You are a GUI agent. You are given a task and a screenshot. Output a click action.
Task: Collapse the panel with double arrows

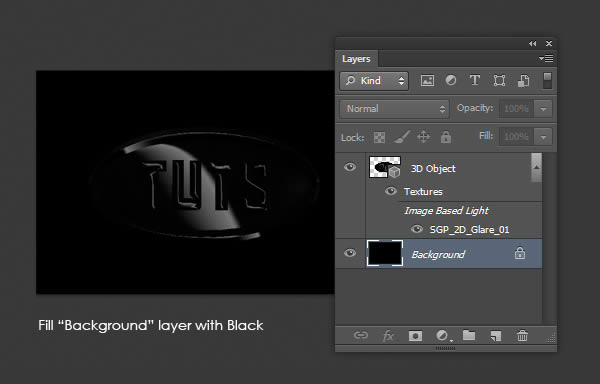click(533, 44)
